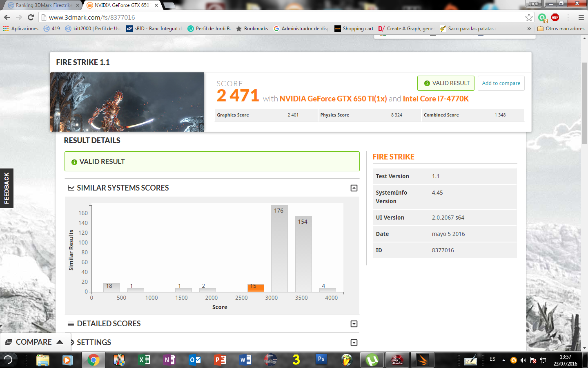This screenshot has height=368, width=588.
Task: Click the ID value 8377016
Action: point(443,250)
